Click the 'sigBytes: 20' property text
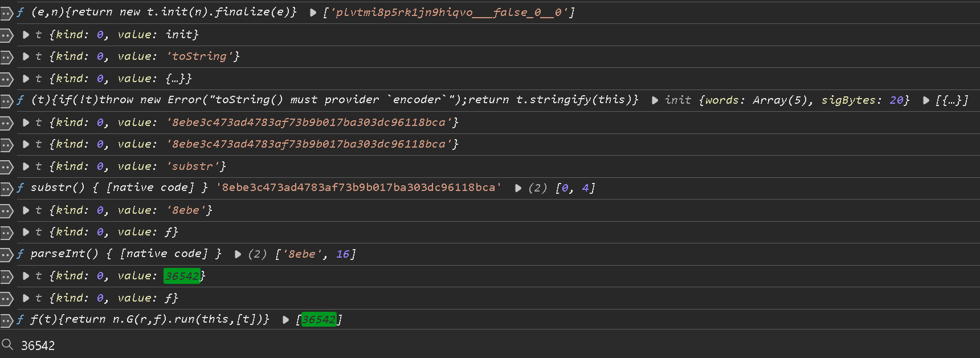 tap(862, 100)
